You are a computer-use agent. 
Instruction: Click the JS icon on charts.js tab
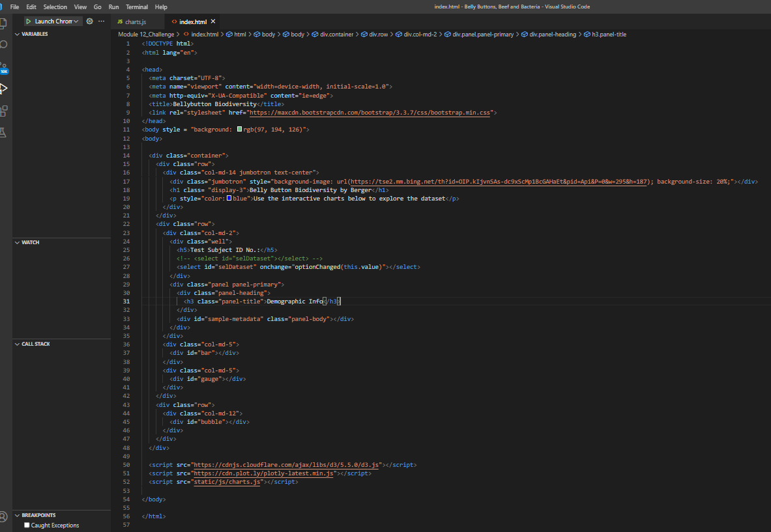[120, 21]
